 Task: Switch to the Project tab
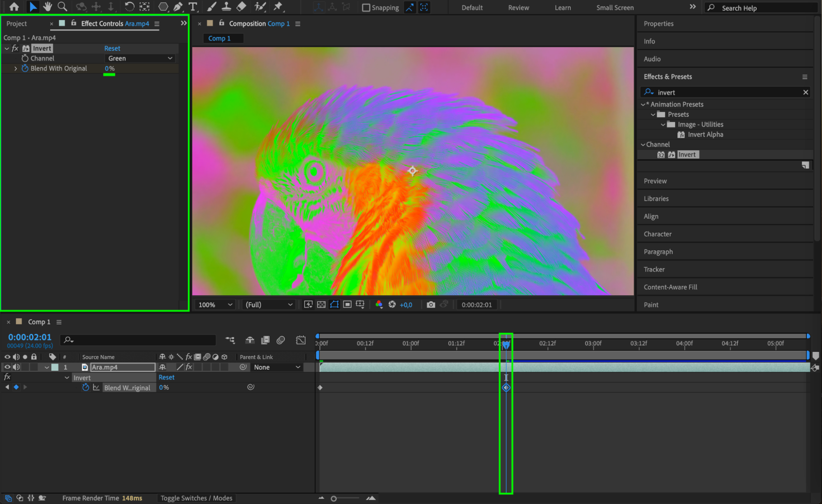16,24
